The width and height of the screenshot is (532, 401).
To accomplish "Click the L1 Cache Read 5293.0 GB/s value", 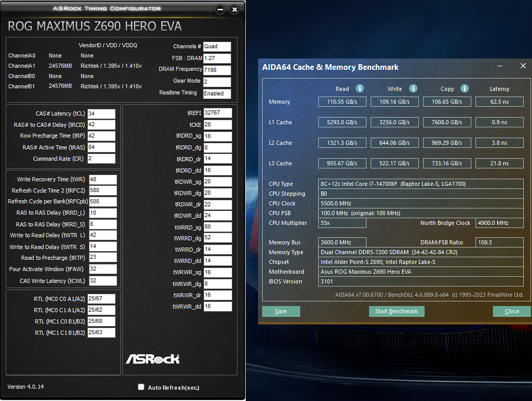I will (x=342, y=122).
